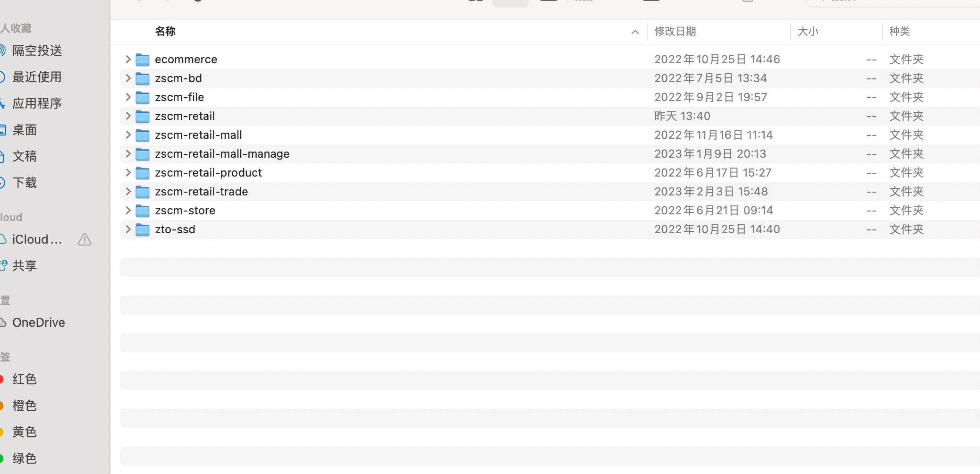
Task: Expand the zscm-retail-mall folder
Action: point(128,135)
